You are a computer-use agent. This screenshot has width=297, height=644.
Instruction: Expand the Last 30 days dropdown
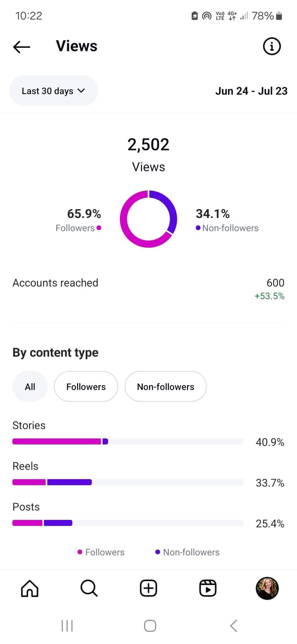point(54,91)
